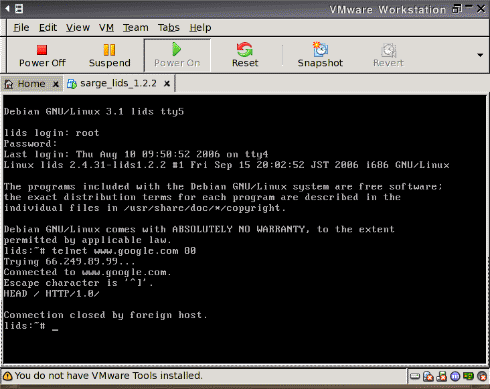Click the 'Connection closed by foreign host.' line
Viewport: 490px width, 389px height.
[105, 315]
